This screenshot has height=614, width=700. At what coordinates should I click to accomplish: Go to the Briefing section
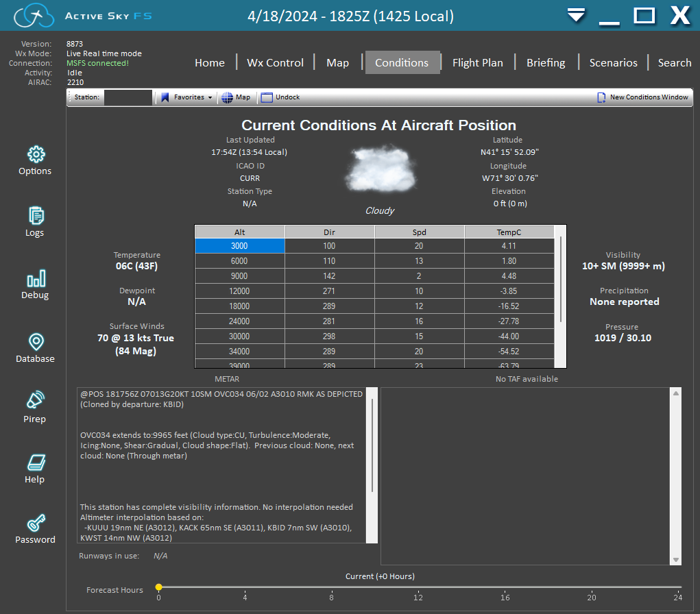[546, 62]
